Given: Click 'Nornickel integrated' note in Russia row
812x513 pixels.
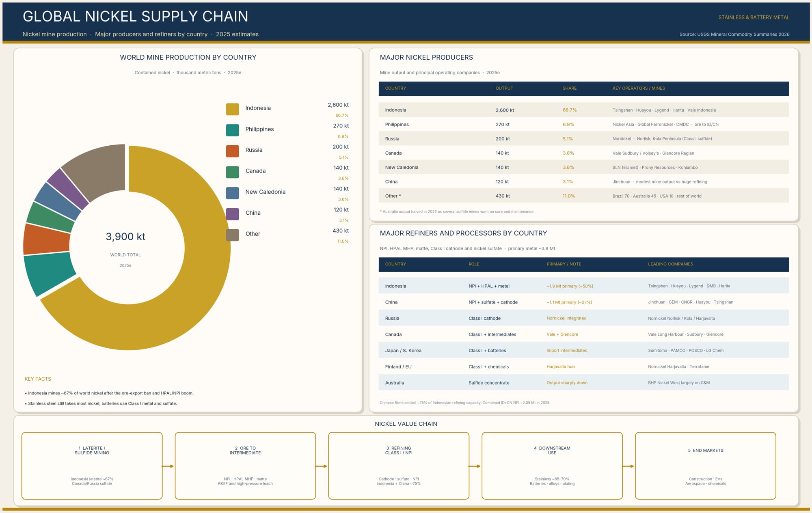Looking at the screenshot, I should point(566,318).
